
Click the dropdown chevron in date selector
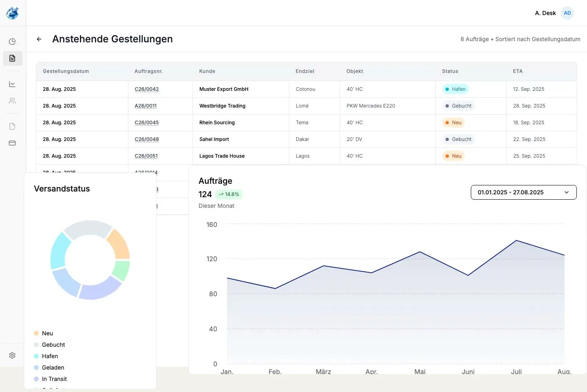coord(567,192)
